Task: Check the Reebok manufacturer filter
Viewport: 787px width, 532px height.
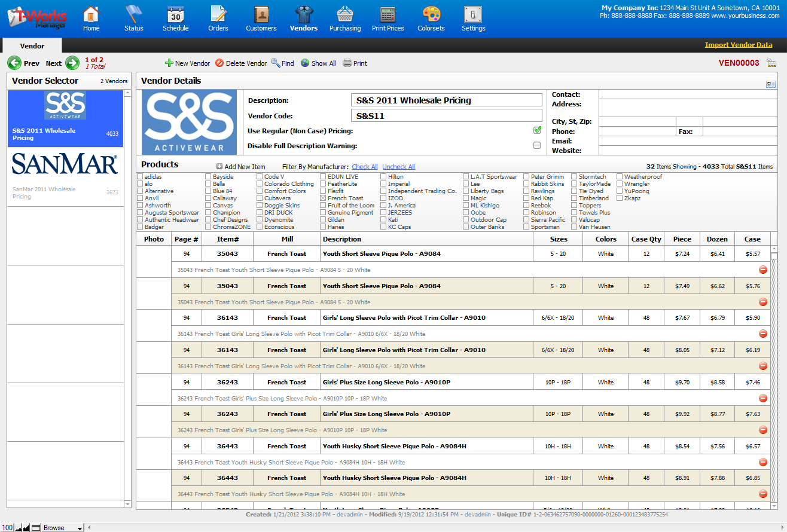Action: (526, 205)
